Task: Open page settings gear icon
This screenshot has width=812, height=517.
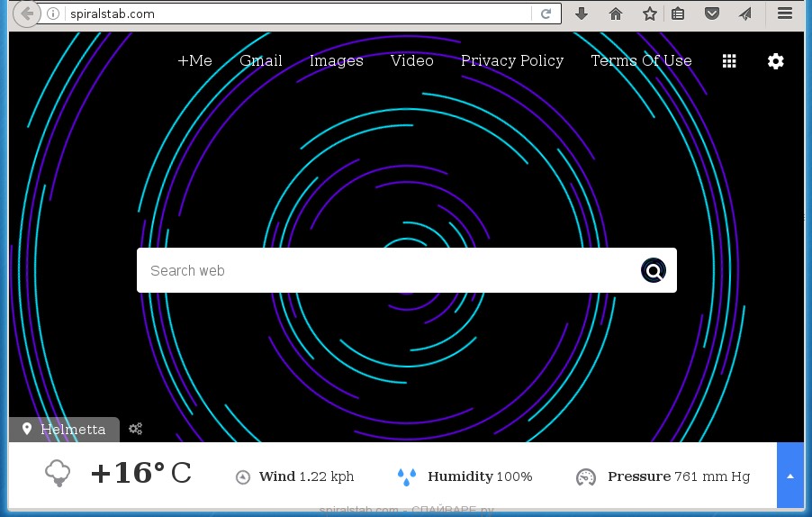Action: point(775,61)
